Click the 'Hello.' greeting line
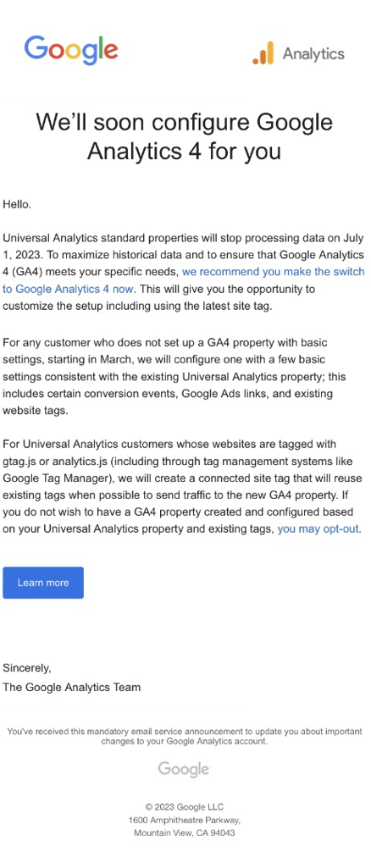 17,204
